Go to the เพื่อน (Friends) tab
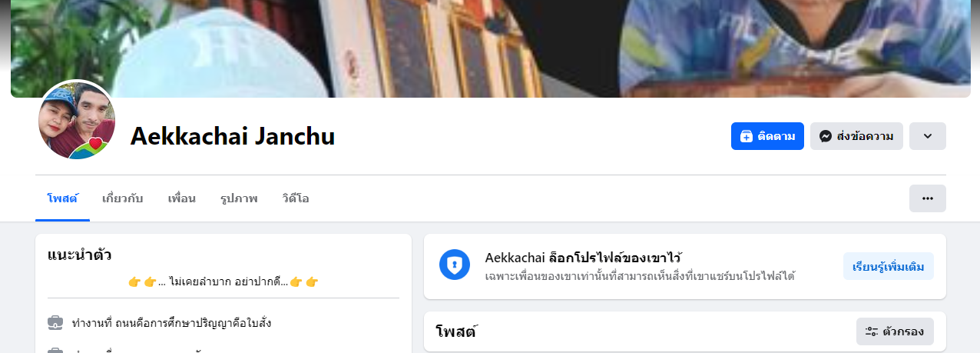The image size is (980, 353). [182, 198]
